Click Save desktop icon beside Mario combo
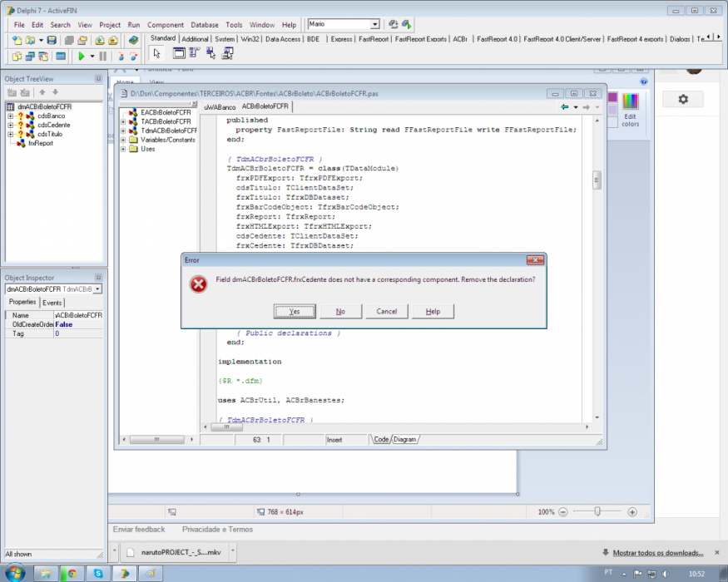Screen dimensions: 728x582 [x=394, y=24]
